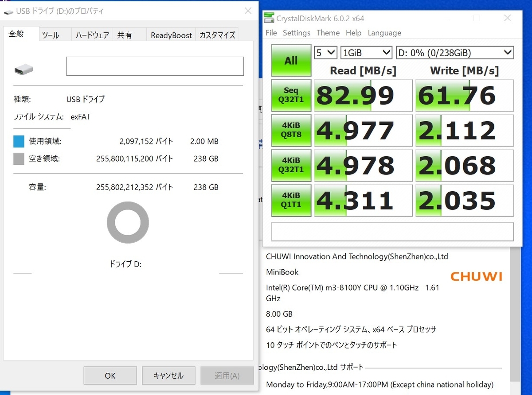Click the Seq write result 61.76
Image resolution: width=532 pixels, height=395 pixels.
[x=465, y=96]
